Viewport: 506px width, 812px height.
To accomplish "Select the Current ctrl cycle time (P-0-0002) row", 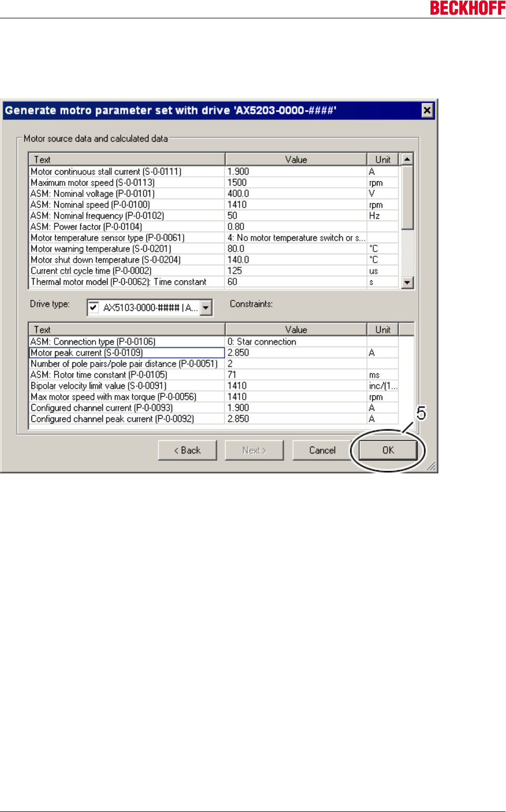I will (214, 270).
